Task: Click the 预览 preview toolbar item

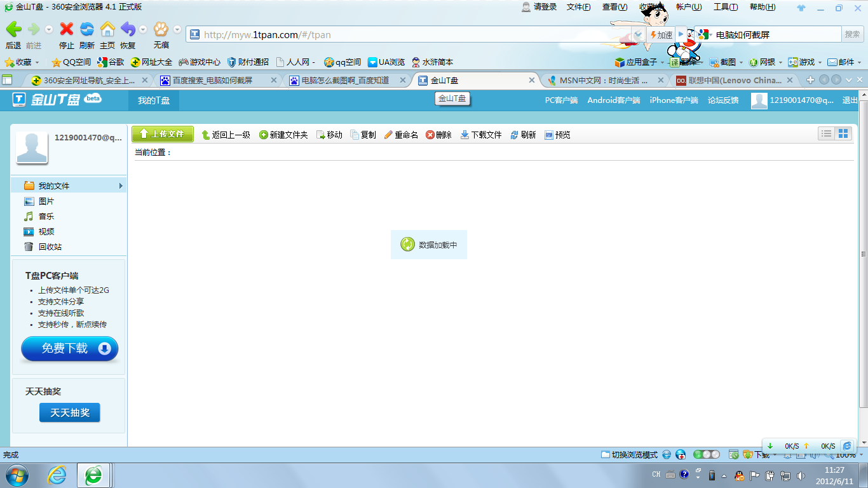Action: [557, 135]
